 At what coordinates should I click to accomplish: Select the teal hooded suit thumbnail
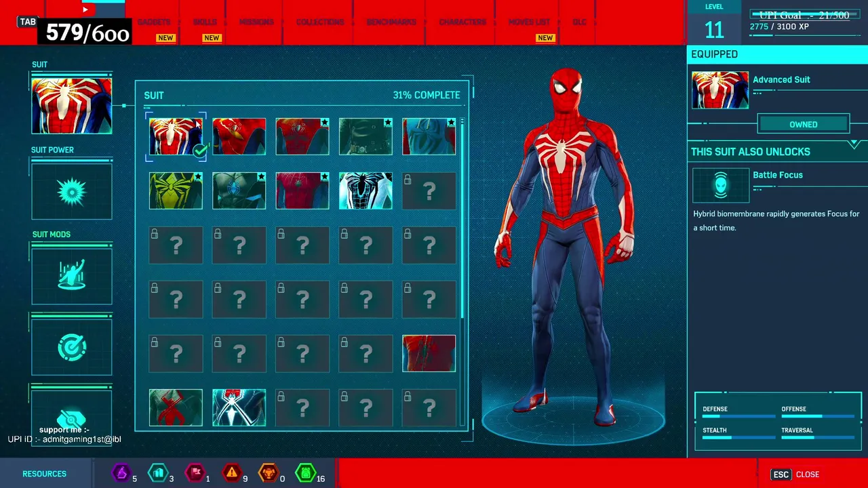[429, 136]
